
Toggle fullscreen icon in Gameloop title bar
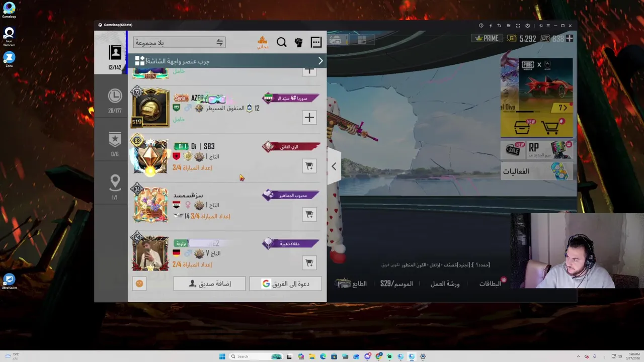click(x=518, y=26)
